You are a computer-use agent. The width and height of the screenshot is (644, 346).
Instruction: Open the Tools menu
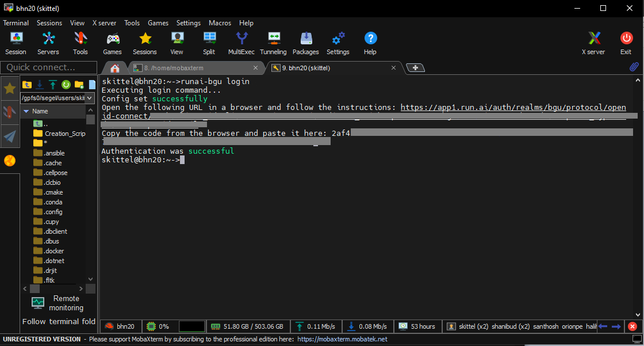(132, 23)
